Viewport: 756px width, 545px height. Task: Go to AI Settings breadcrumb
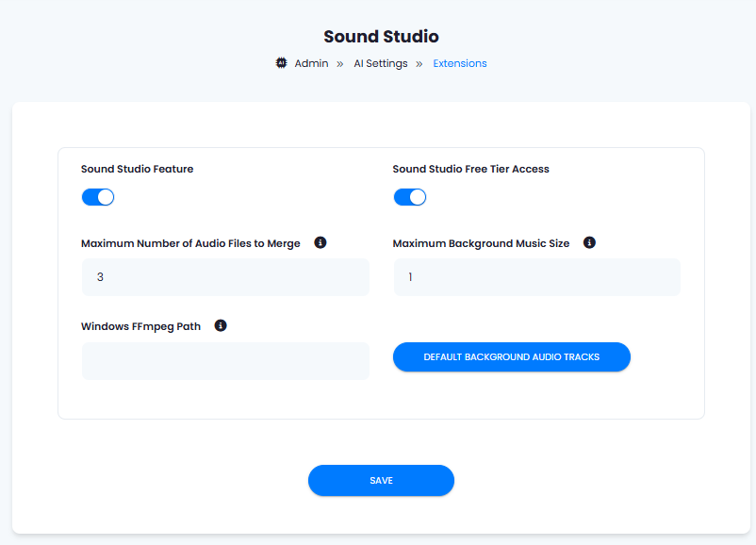tap(381, 64)
